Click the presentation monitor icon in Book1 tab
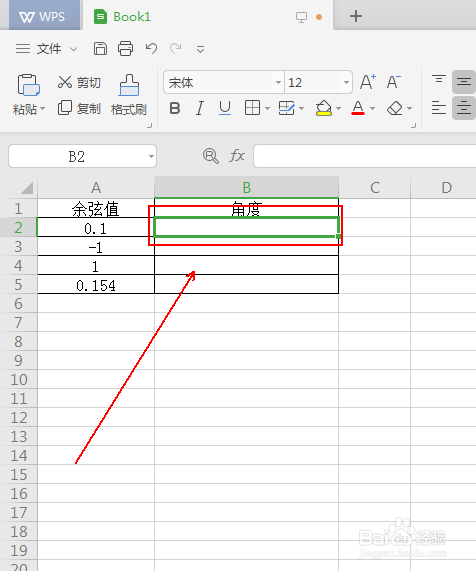This screenshot has height=571, width=476. pyautogui.click(x=301, y=17)
